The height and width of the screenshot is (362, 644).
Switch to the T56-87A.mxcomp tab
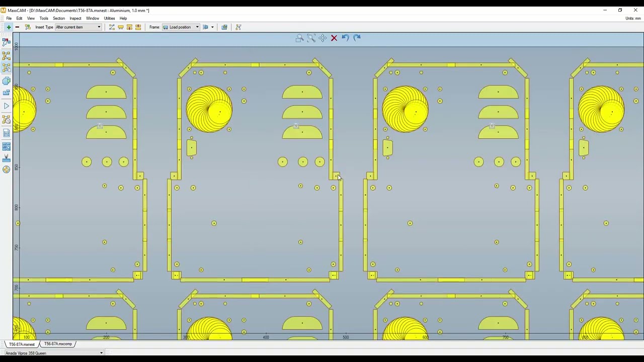[58, 344]
